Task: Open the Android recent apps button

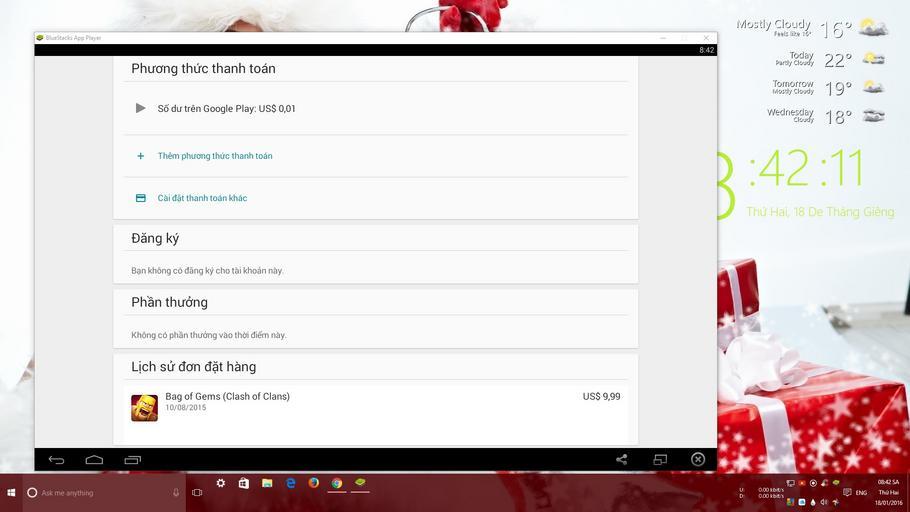Action: tap(132, 459)
